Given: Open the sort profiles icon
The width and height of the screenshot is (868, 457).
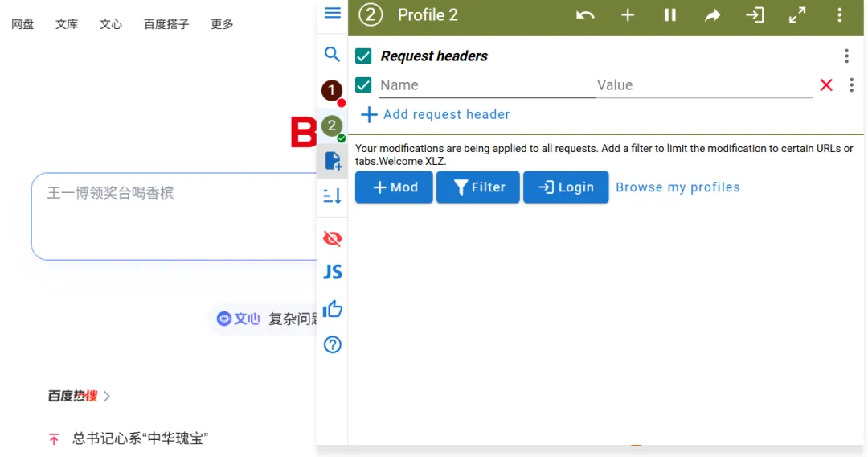Looking at the screenshot, I should point(332,196).
